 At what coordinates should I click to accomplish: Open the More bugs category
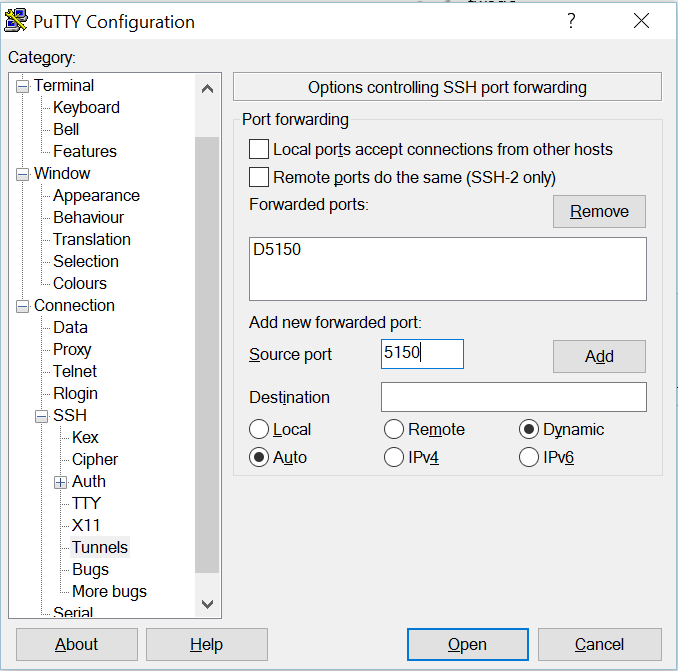pyautogui.click(x=109, y=591)
